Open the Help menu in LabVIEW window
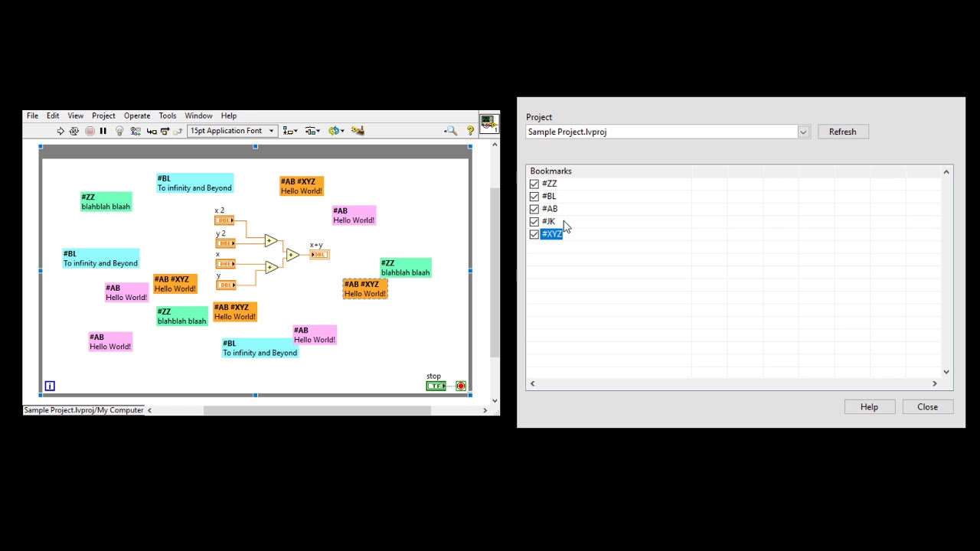 (x=229, y=116)
